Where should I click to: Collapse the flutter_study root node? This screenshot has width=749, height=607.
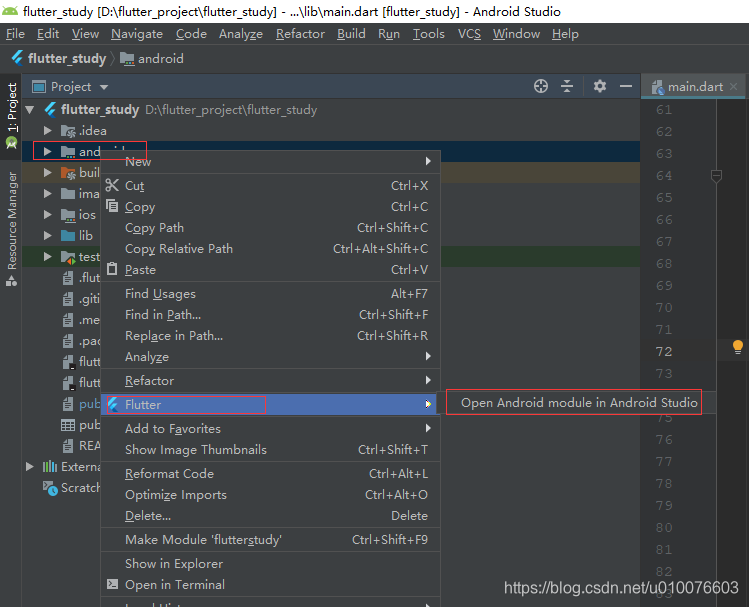(30, 110)
